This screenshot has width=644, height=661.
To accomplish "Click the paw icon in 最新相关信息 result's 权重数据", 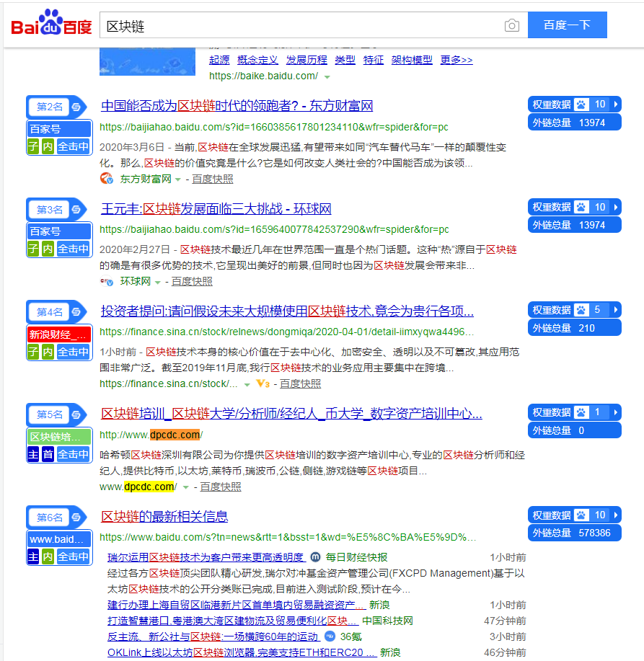I will point(581,515).
